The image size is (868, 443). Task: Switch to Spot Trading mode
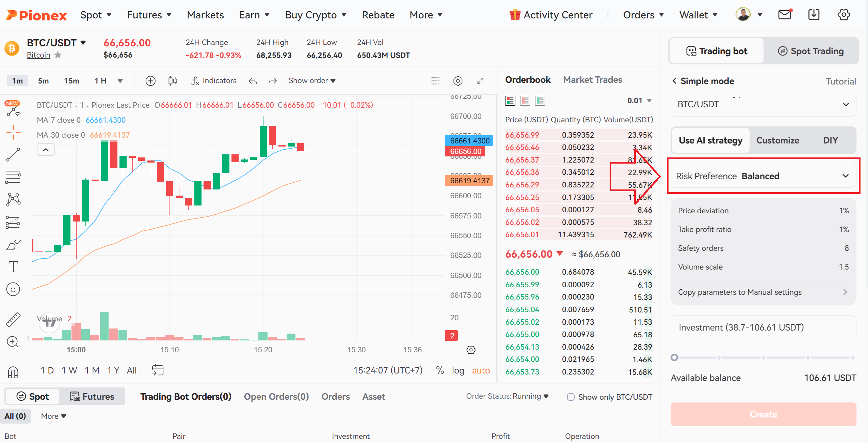pyautogui.click(x=811, y=51)
